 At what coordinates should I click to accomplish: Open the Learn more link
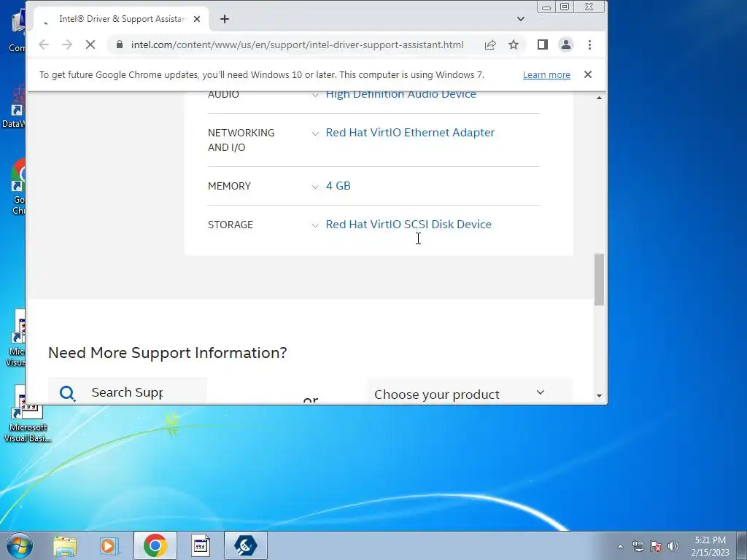pyautogui.click(x=546, y=75)
